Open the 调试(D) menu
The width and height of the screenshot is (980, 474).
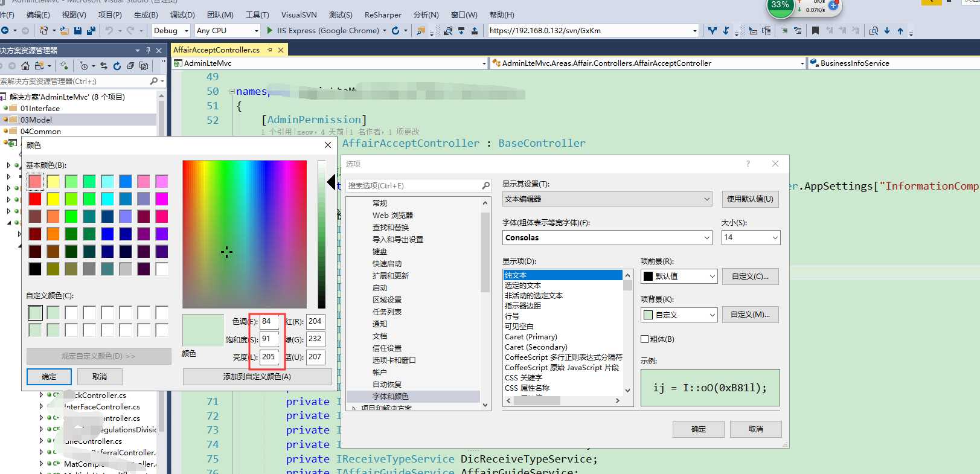[182, 14]
